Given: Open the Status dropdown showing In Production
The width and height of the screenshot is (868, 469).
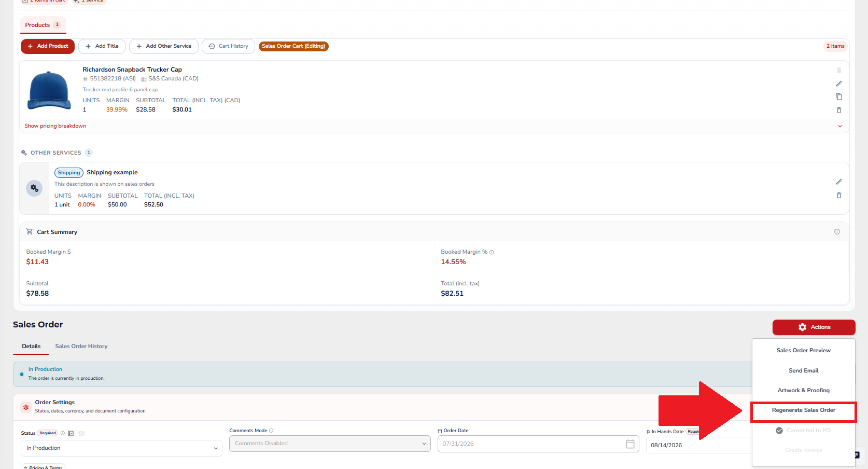Looking at the screenshot, I should (x=121, y=448).
